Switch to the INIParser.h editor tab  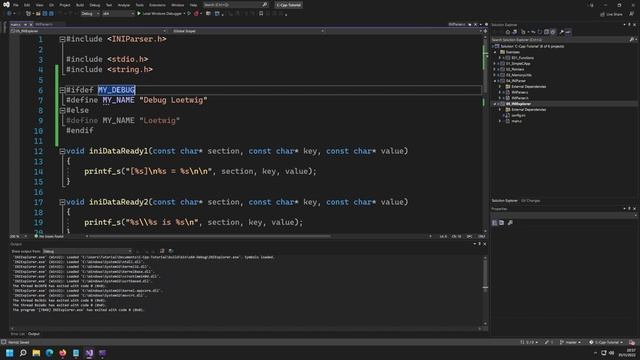44,24
